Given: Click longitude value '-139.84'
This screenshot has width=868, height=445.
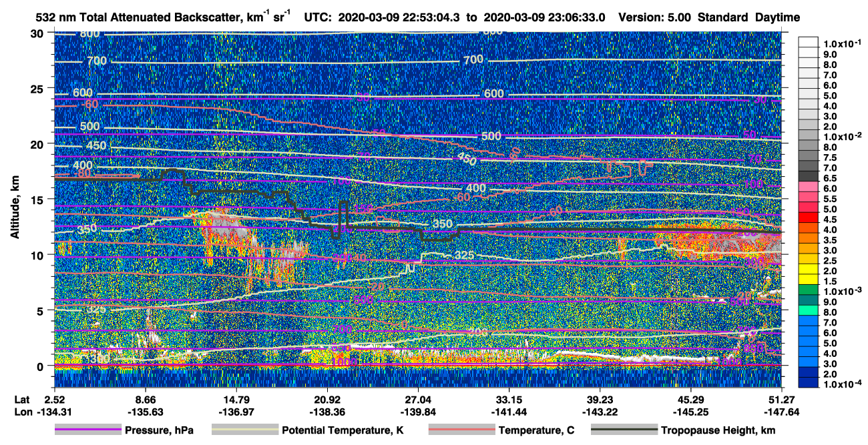Looking at the screenshot, I should [x=418, y=412].
